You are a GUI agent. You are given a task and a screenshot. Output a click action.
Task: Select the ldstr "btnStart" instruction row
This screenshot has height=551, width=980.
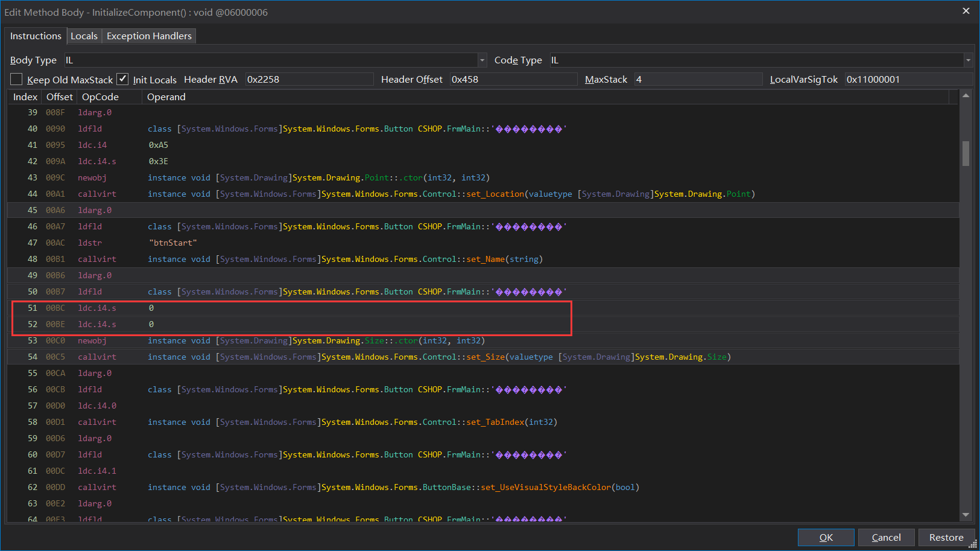tap(172, 243)
